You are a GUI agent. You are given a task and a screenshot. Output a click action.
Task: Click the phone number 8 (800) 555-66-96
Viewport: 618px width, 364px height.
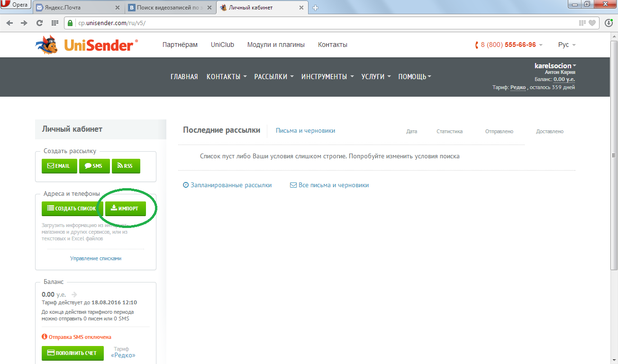pos(508,45)
